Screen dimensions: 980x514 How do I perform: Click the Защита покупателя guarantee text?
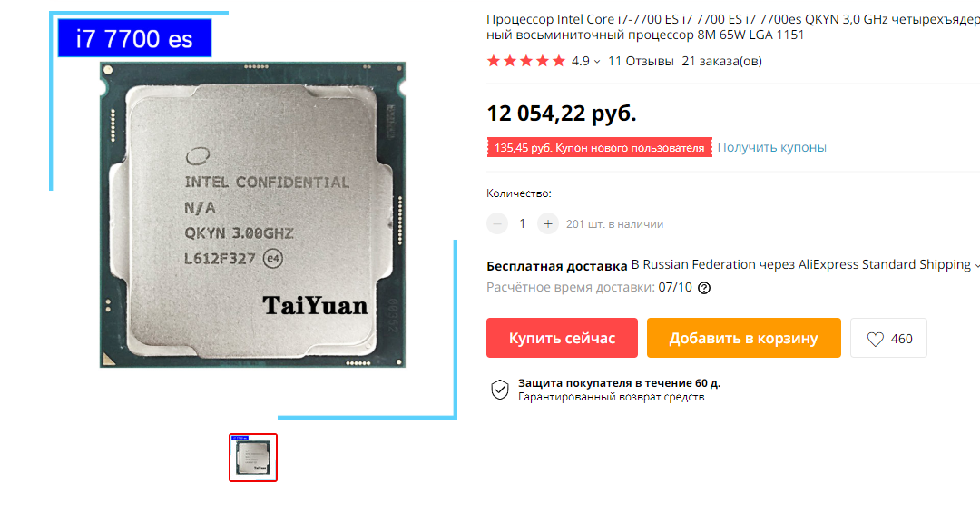pos(619,383)
